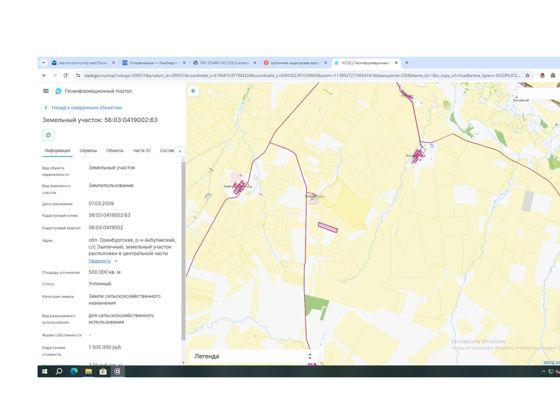Close the active НСПД Геоинформационный tab

(x=396, y=62)
